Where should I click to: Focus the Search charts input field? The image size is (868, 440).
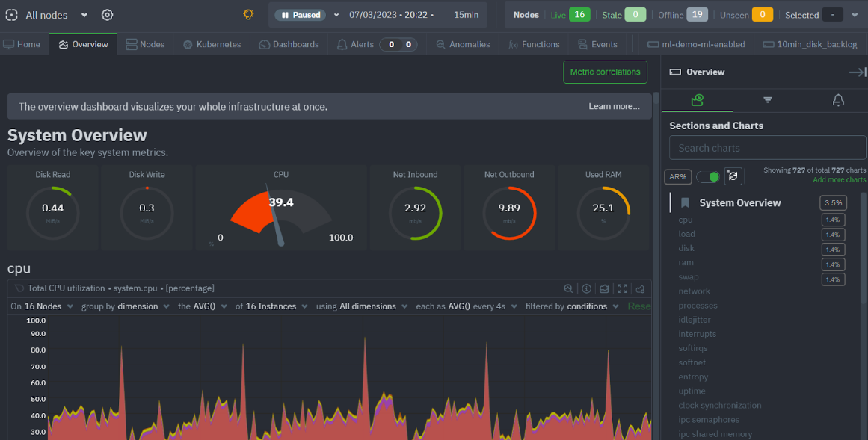click(767, 148)
